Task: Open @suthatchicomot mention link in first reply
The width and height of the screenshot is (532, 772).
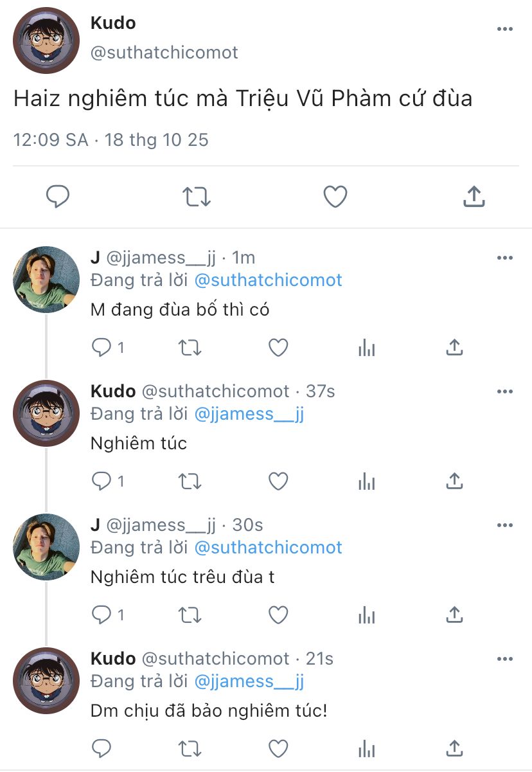Action: 268,280
